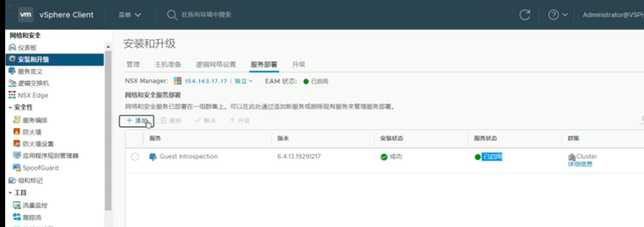Switch to the 管理 tab
This screenshot has width=644, height=227.
[x=133, y=65]
